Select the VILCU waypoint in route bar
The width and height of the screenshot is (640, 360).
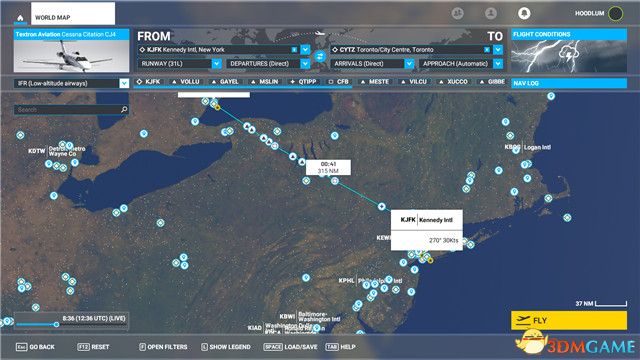click(413, 82)
